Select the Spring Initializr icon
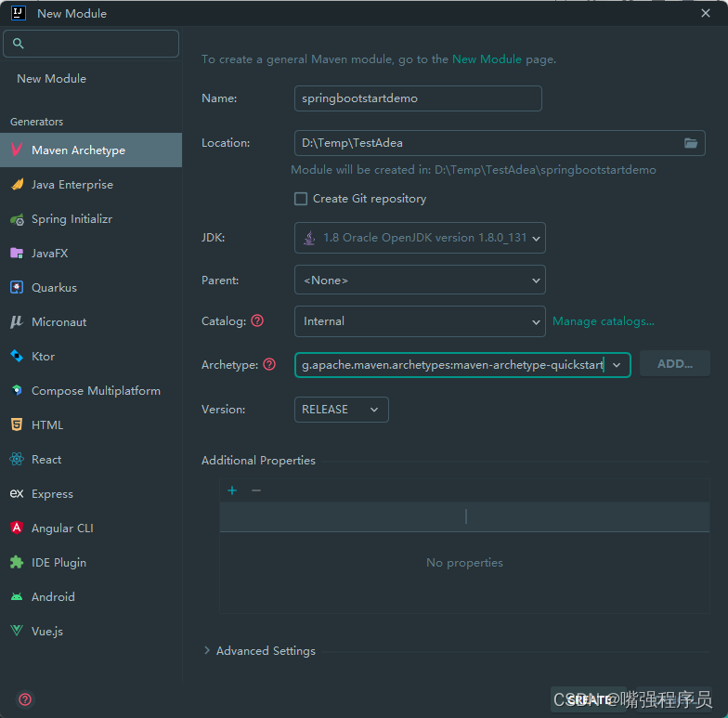Image resolution: width=728 pixels, height=718 pixels. coord(17,219)
